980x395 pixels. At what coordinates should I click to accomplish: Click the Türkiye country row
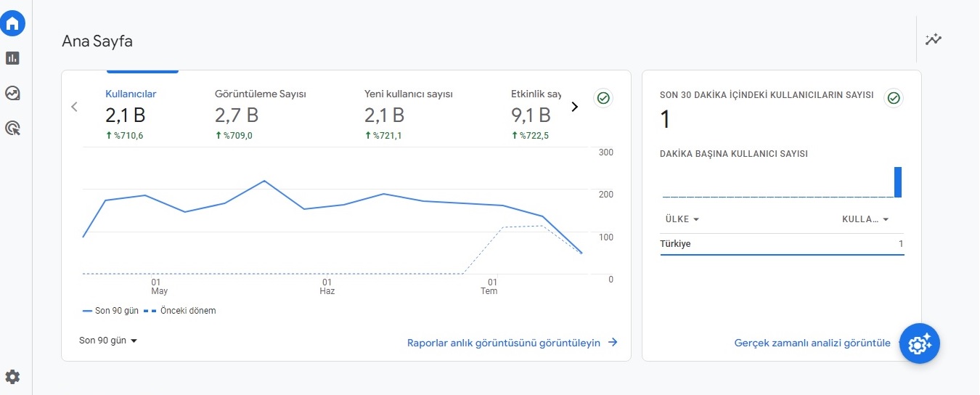(x=782, y=244)
